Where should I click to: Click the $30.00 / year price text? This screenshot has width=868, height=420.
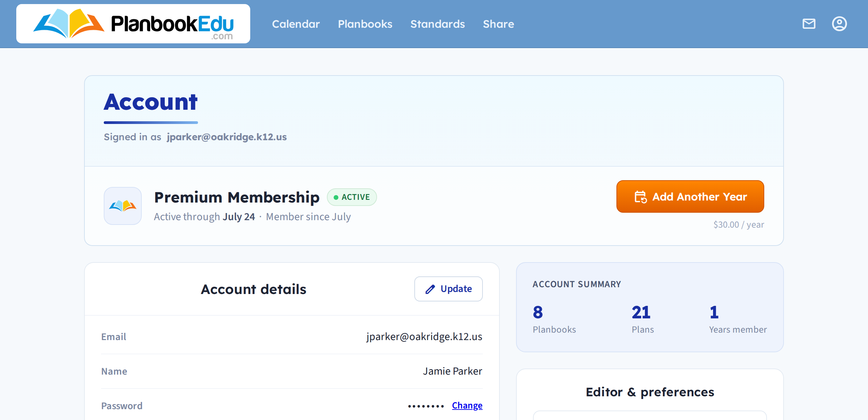(739, 225)
